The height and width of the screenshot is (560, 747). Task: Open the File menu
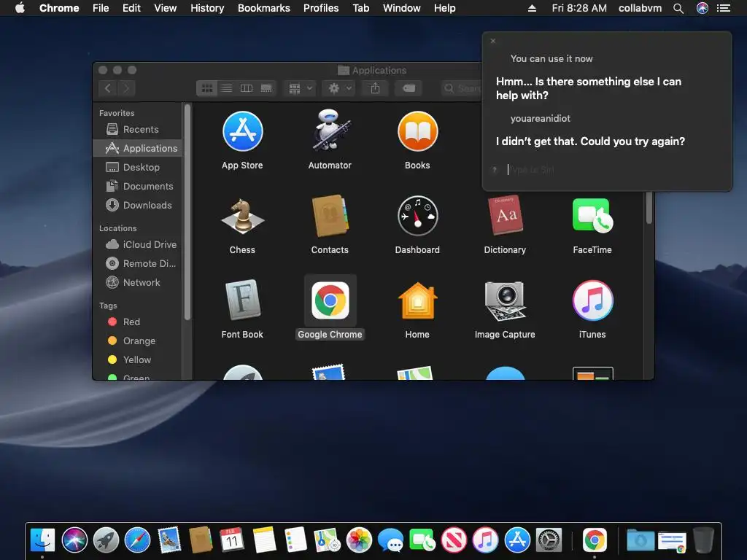(x=101, y=8)
